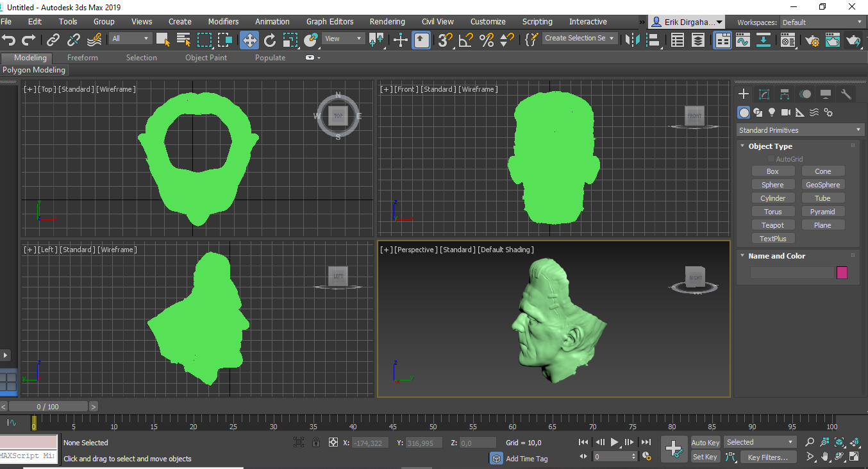Image resolution: width=868 pixels, height=469 pixels.
Task: Open the Standard Primitives dropdown
Action: 799,130
